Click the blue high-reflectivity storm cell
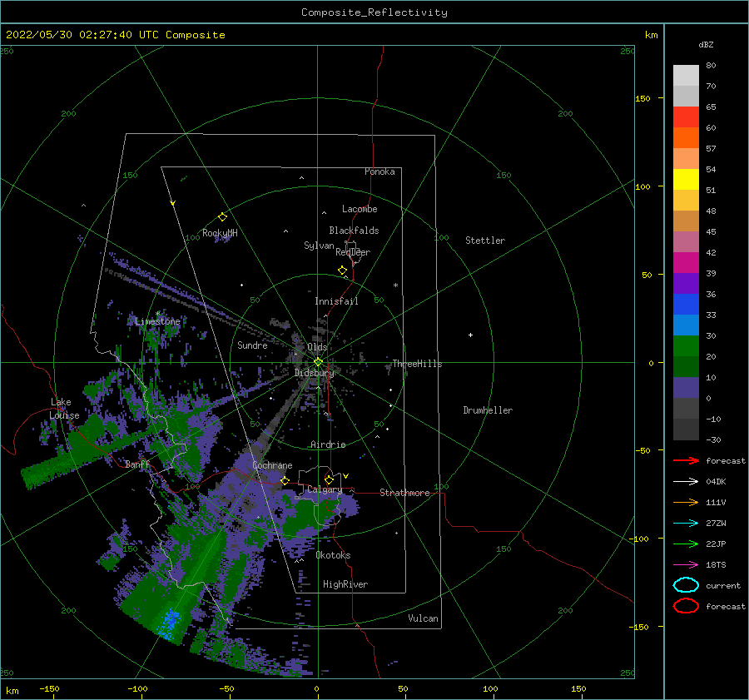The height and width of the screenshot is (700, 749). [x=170, y=623]
